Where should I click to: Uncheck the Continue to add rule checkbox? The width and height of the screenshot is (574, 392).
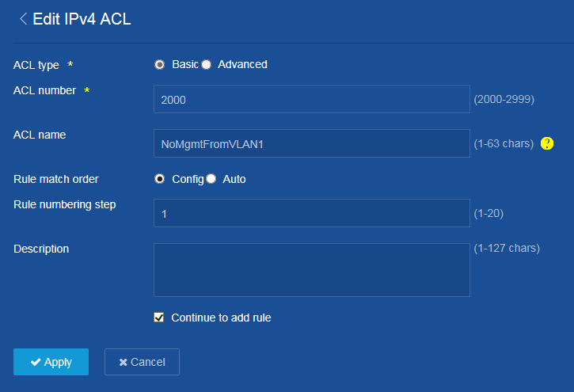click(159, 318)
